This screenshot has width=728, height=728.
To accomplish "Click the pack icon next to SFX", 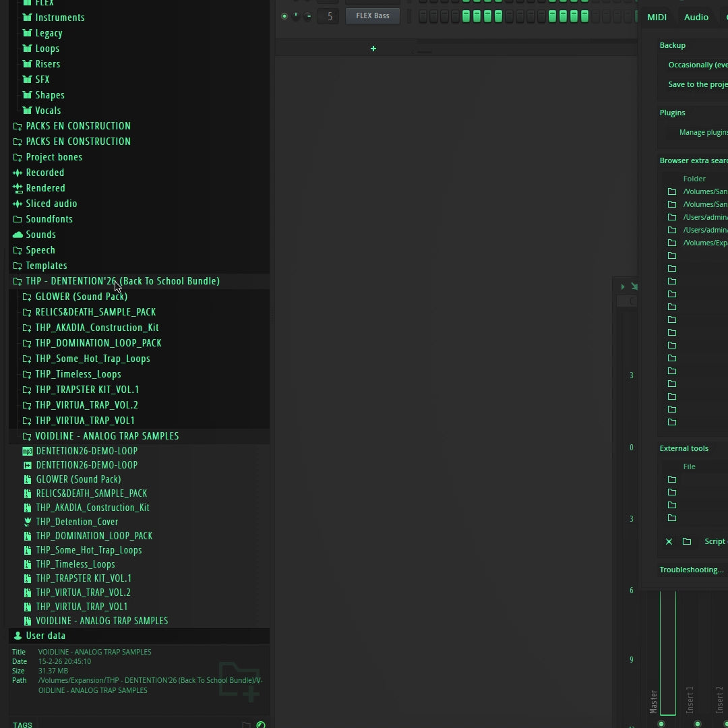I will (28, 80).
